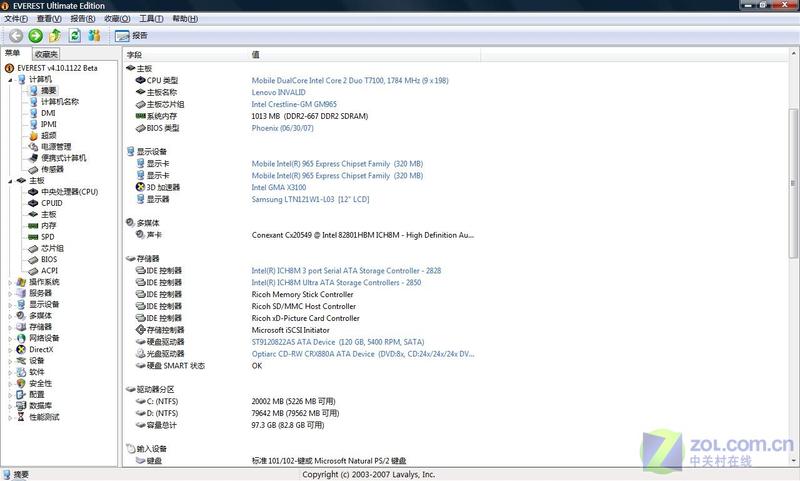Expand the 存储器 tree node

(10, 327)
